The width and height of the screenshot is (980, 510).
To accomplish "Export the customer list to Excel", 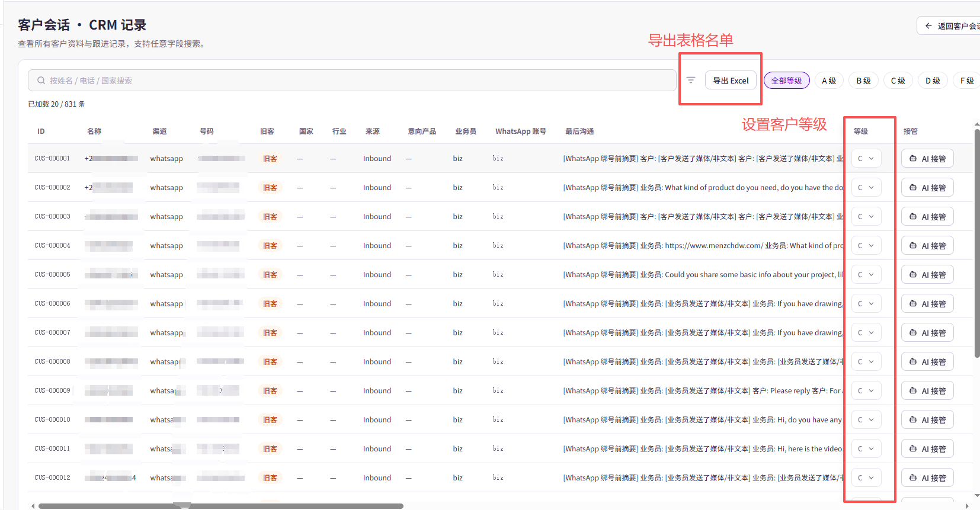I will 731,81.
